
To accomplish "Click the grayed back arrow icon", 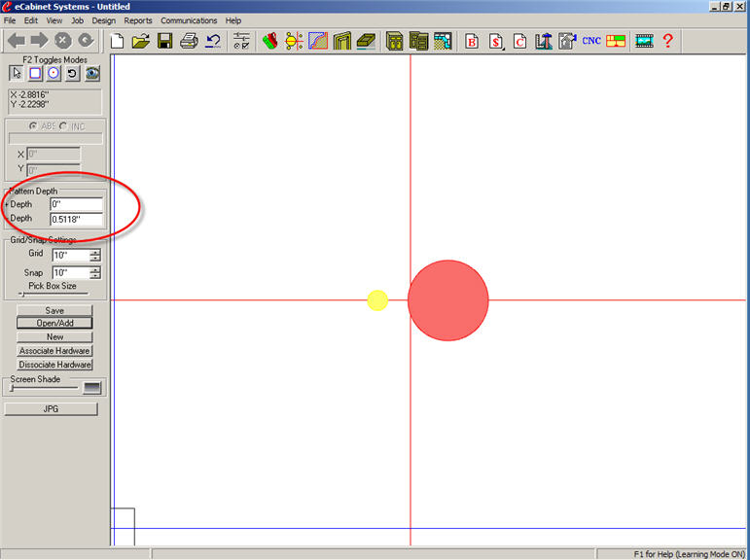I will pyautogui.click(x=17, y=41).
